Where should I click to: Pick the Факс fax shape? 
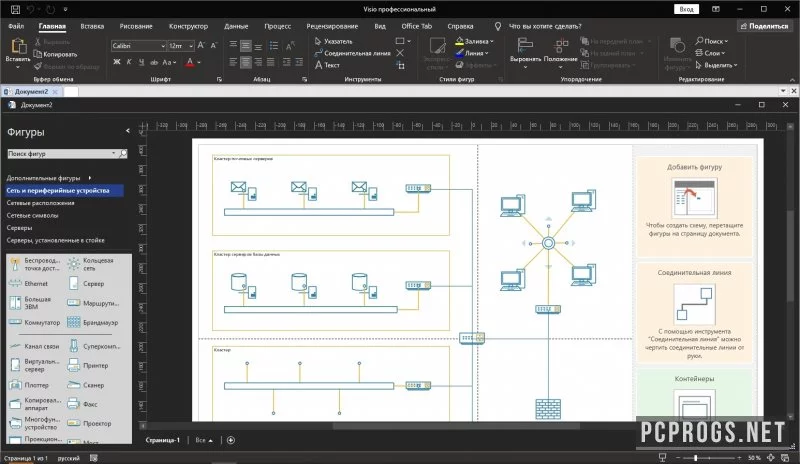[x=83, y=404]
